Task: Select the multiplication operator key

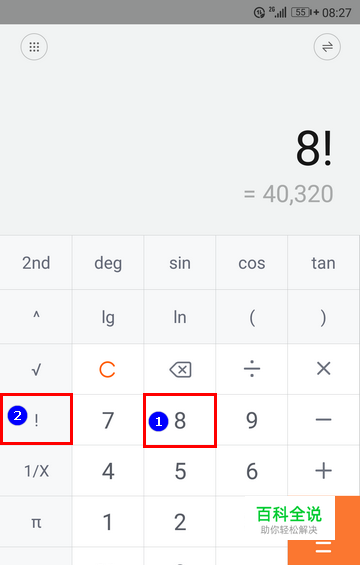Action: (323, 369)
